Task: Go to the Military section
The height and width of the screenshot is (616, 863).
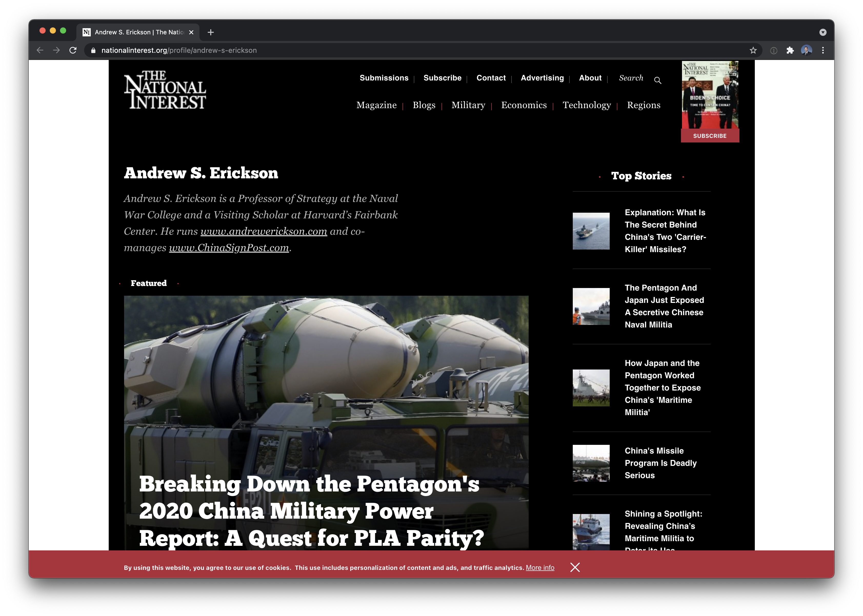Action: tap(468, 105)
